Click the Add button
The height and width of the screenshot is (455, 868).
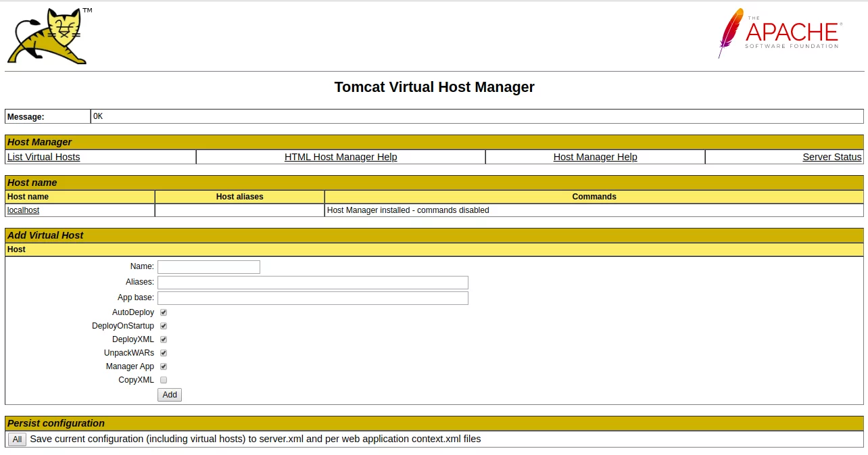(x=170, y=395)
